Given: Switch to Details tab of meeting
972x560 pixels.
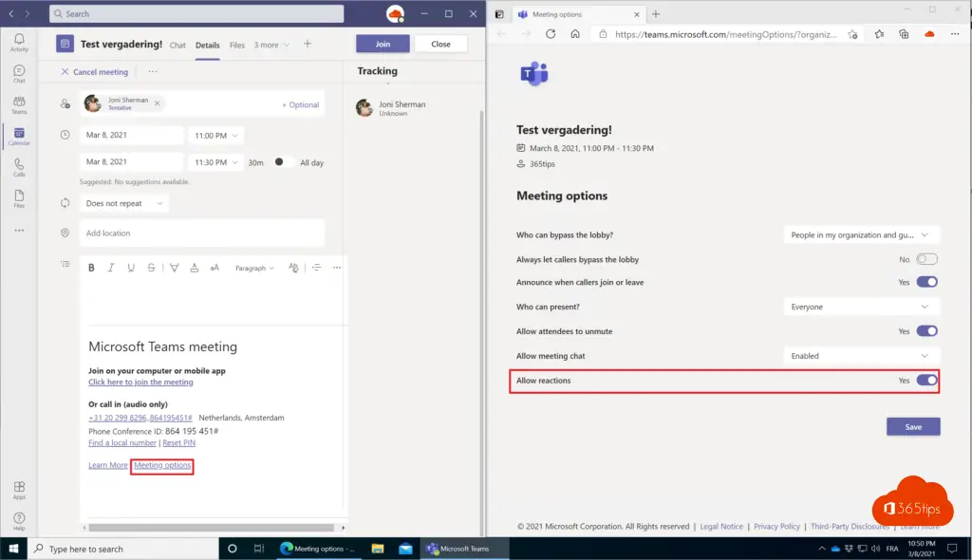Looking at the screenshot, I should coord(207,45).
